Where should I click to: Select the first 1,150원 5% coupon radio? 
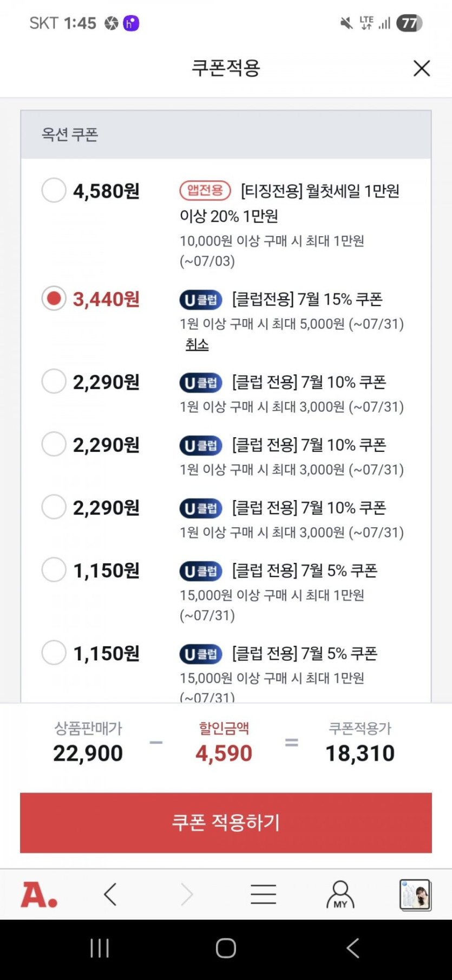pyautogui.click(x=54, y=570)
